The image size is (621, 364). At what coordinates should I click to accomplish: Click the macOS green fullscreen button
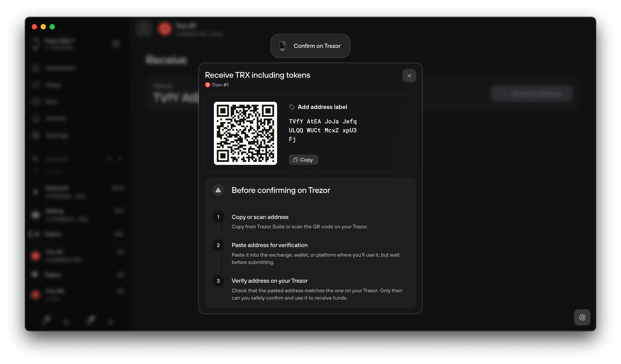(52, 27)
